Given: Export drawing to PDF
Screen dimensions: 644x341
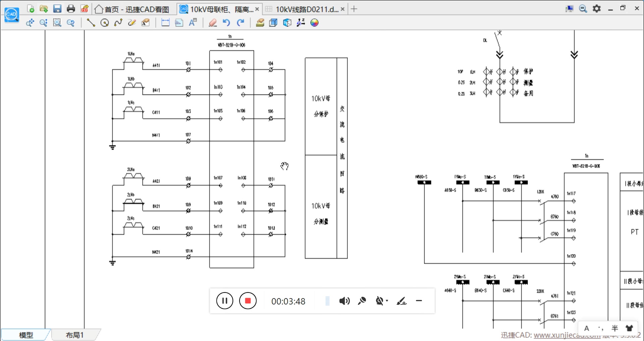Looking at the screenshot, I should 85,9.
